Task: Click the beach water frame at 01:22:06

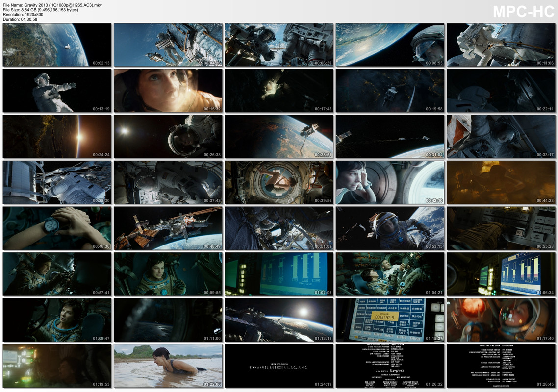Action: pyautogui.click(x=168, y=366)
